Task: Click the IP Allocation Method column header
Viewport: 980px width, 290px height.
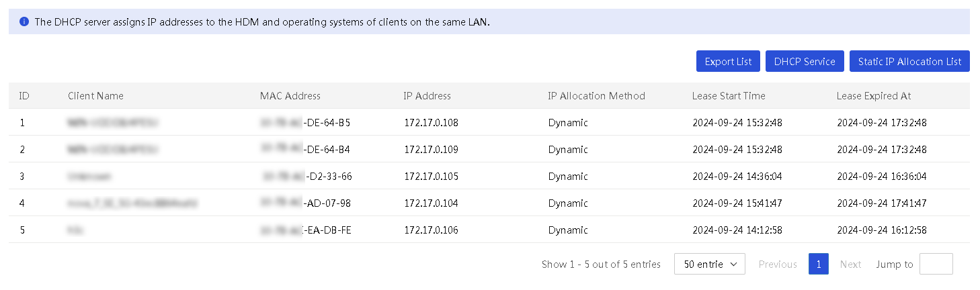Action: (x=596, y=96)
